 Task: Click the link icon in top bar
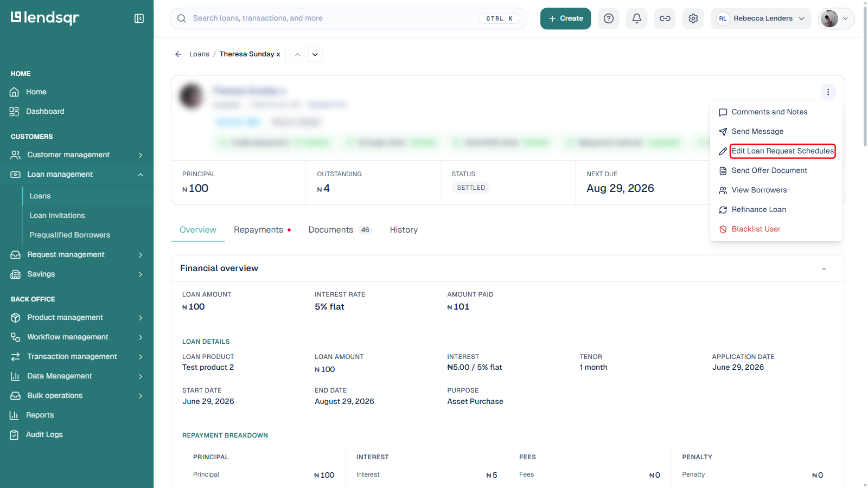tap(665, 18)
